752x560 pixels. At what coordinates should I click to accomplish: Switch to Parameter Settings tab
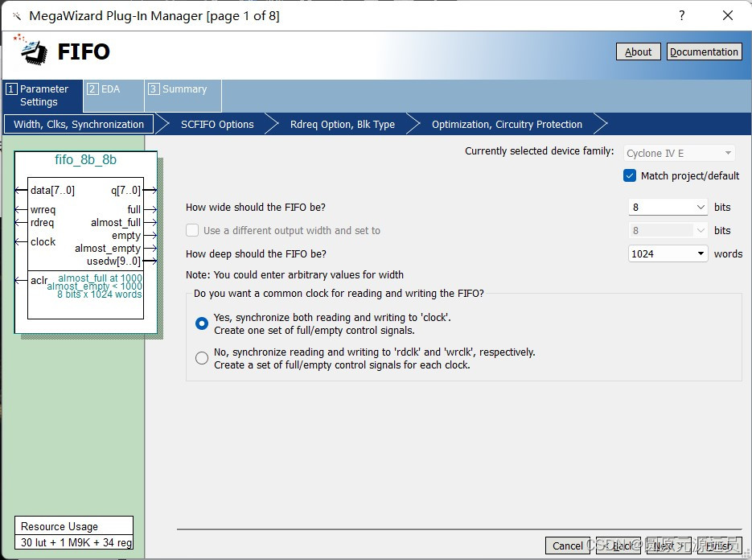pos(43,96)
